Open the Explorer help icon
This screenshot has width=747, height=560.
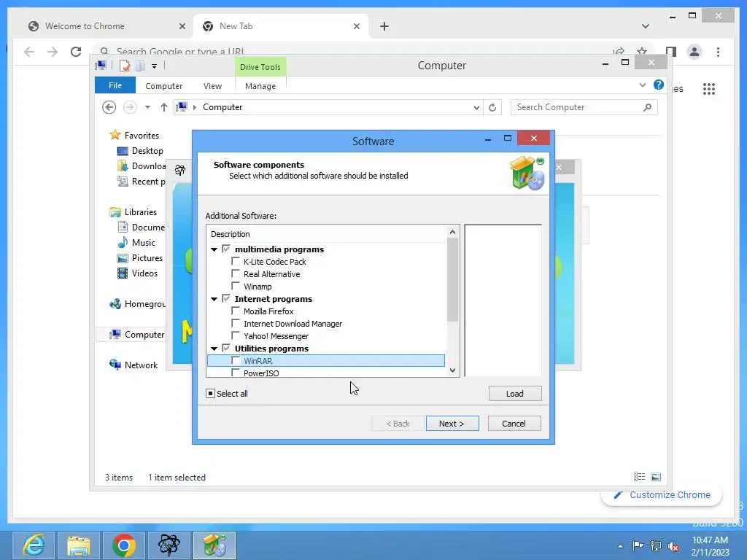point(659,85)
